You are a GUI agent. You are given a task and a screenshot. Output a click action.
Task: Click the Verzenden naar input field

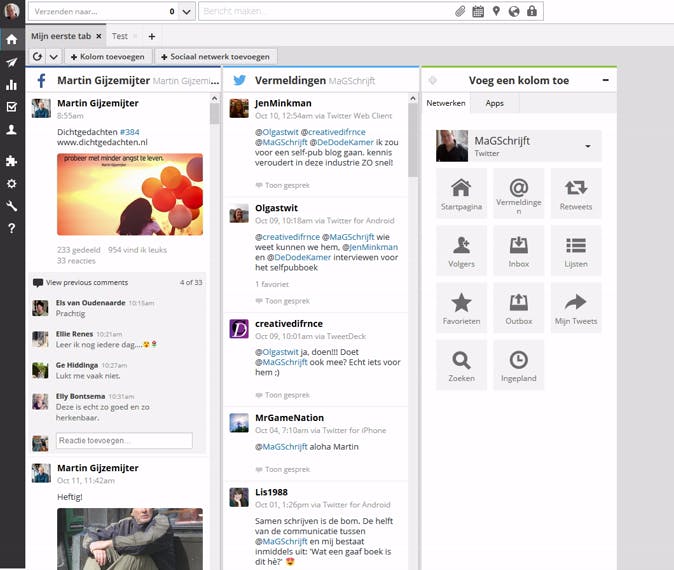click(x=99, y=12)
